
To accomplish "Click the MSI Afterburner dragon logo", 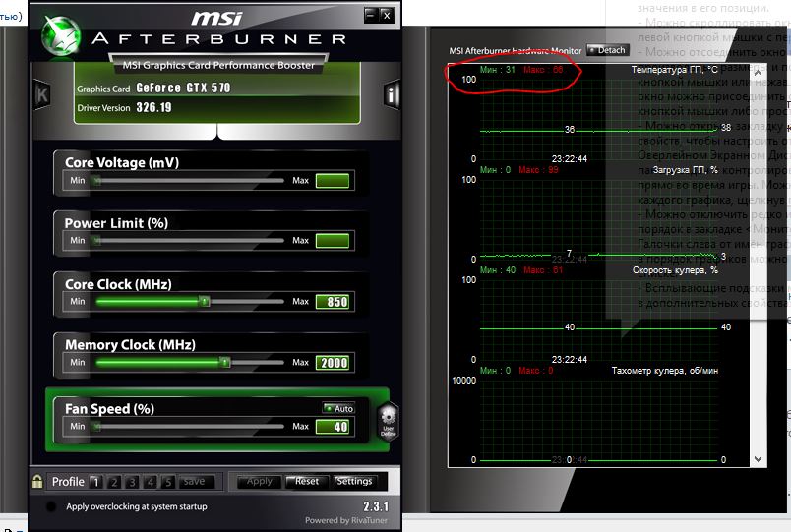I will point(61,36).
